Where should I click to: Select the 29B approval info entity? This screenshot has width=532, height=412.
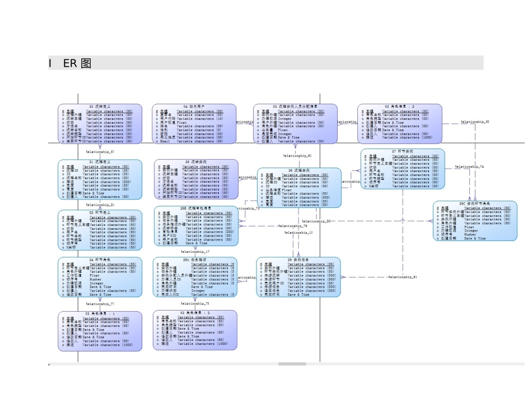click(x=195, y=226)
